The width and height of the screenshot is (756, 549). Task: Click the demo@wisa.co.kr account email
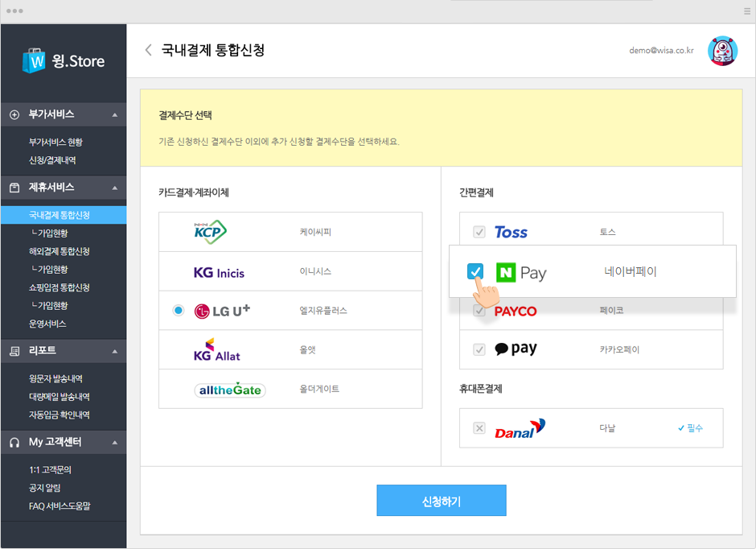(661, 50)
